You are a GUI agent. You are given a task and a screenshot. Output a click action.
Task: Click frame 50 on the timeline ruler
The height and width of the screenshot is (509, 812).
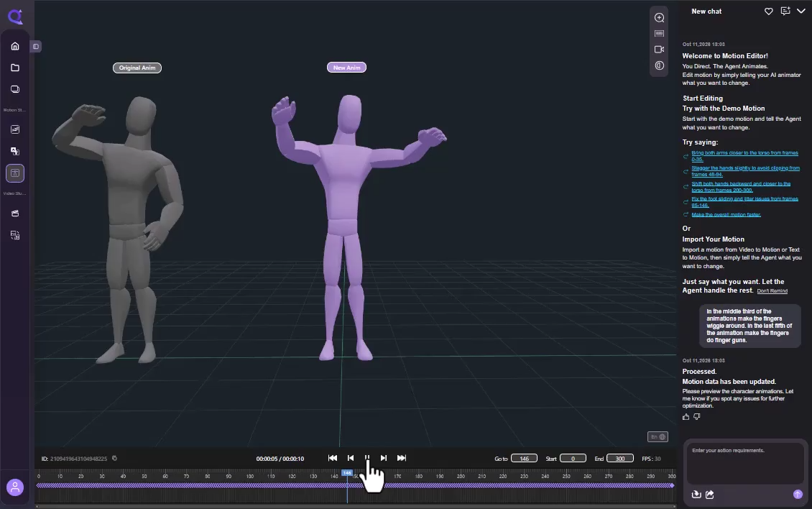144,477
